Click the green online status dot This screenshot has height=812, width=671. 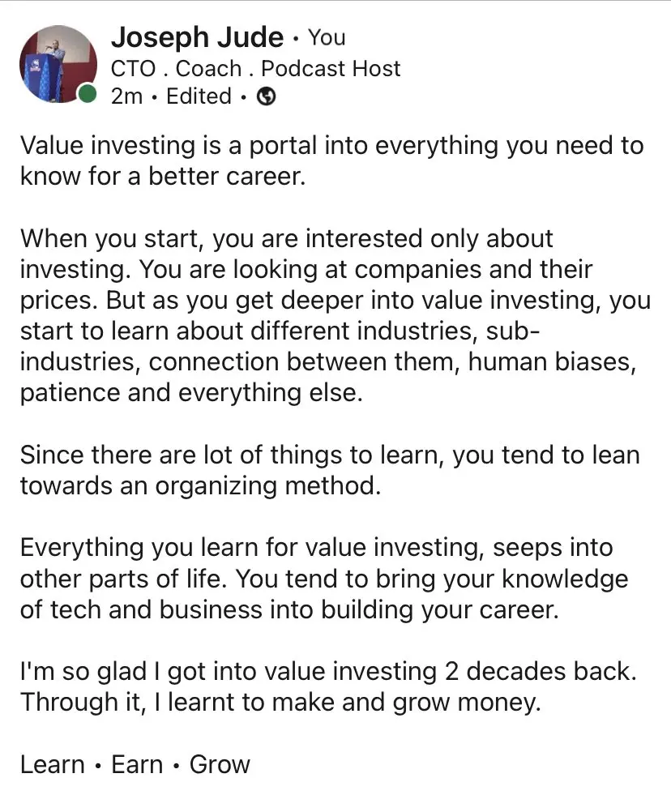86,96
